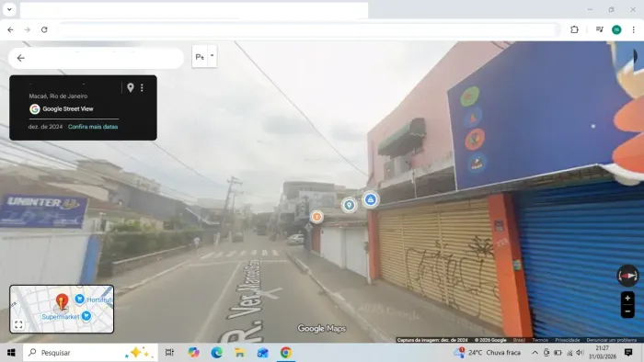
Task: Click the browser Back navigation arrow
Action: point(10,29)
